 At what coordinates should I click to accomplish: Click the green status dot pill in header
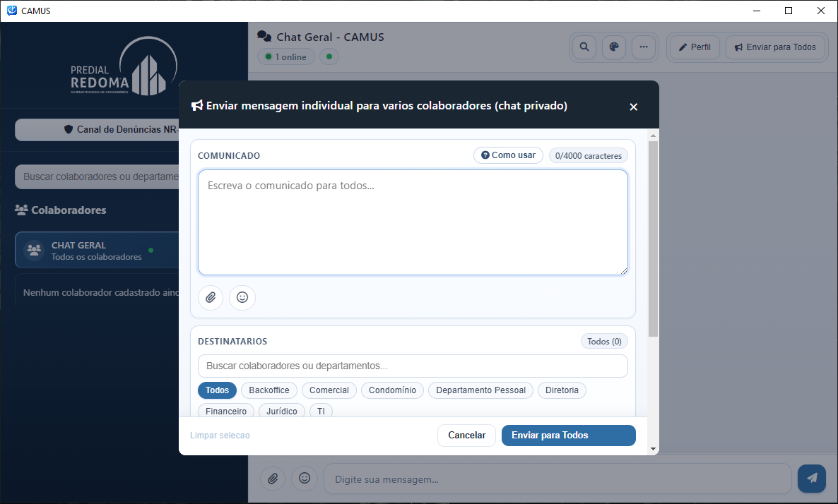329,56
